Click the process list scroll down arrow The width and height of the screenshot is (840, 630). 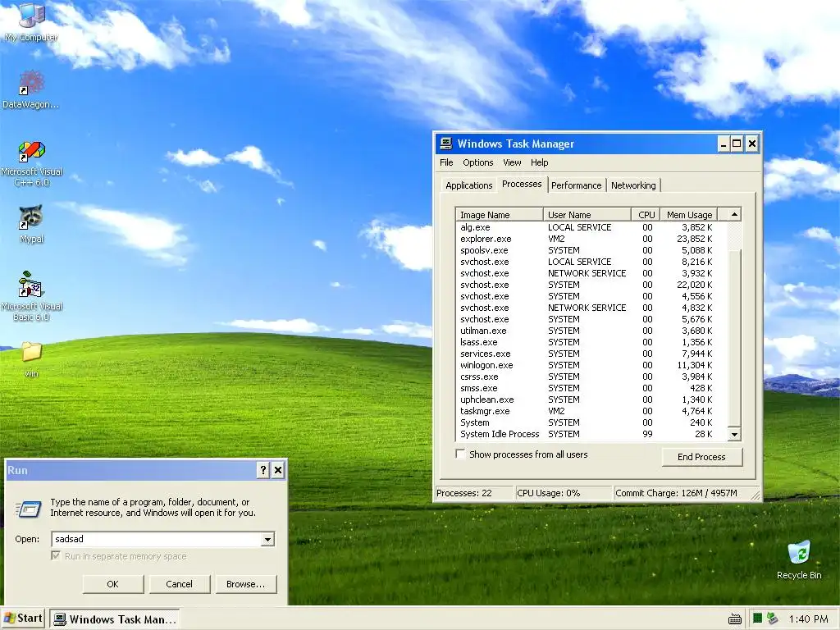734,435
